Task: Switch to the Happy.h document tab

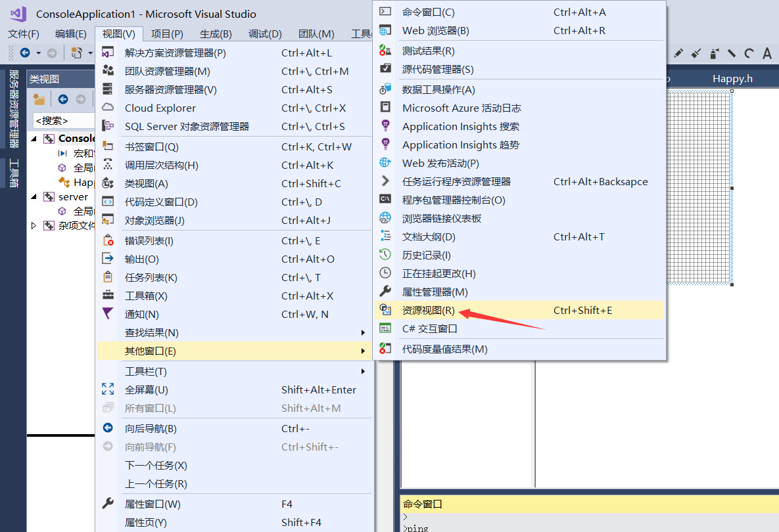Action: coord(732,78)
